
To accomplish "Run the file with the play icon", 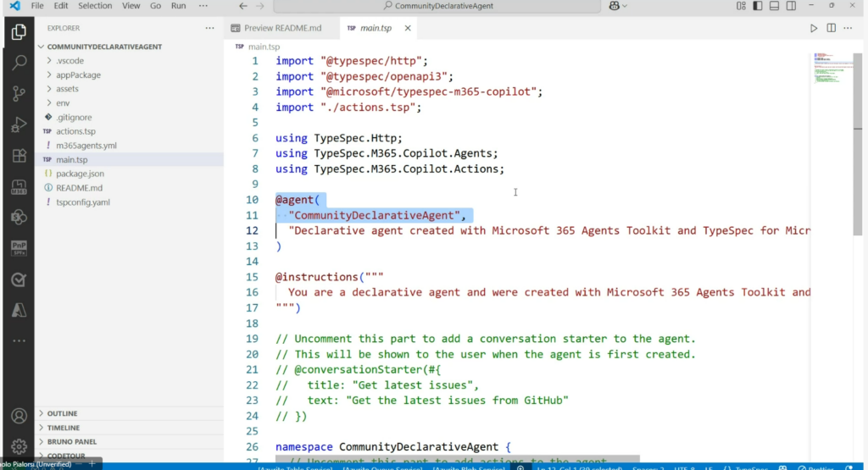I will click(814, 28).
